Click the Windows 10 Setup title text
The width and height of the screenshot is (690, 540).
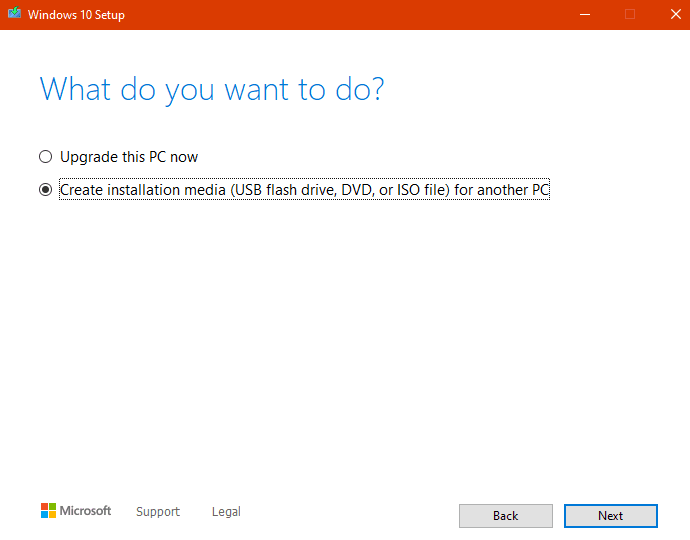click(x=76, y=15)
